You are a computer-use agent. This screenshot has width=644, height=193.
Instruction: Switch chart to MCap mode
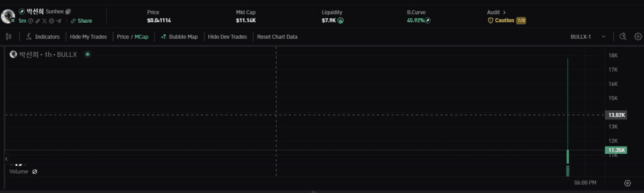pyautogui.click(x=141, y=37)
